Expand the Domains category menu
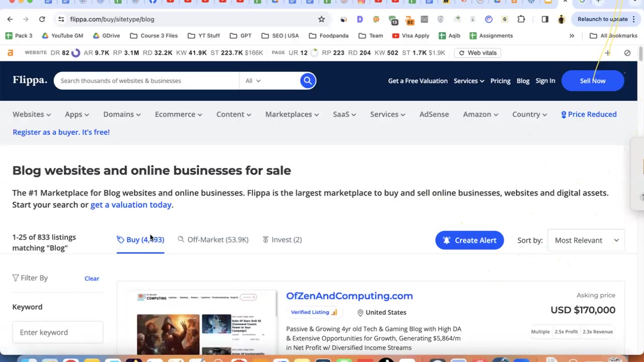 [122, 114]
